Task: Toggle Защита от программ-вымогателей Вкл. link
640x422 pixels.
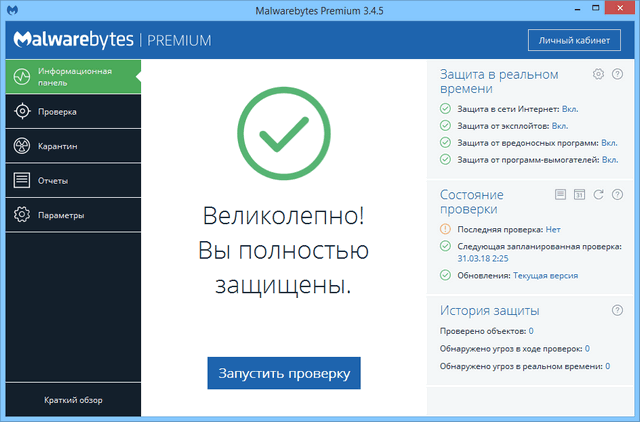Action: click(610, 160)
